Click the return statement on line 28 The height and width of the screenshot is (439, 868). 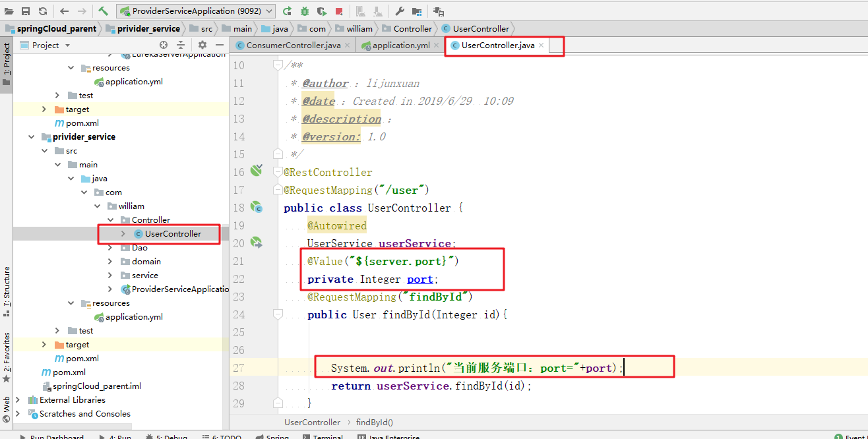tap(431, 386)
